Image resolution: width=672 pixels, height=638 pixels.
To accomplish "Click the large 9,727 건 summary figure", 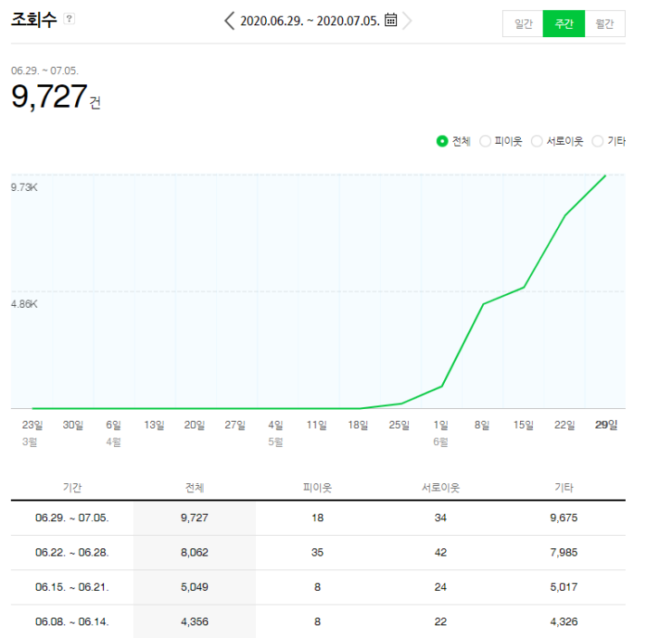I will point(56,97).
